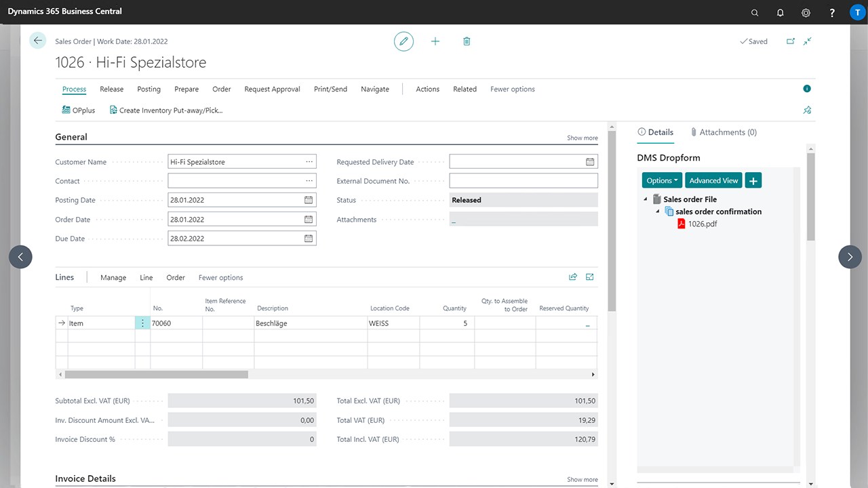
Task: Open the notifications bell
Action: [781, 12]
